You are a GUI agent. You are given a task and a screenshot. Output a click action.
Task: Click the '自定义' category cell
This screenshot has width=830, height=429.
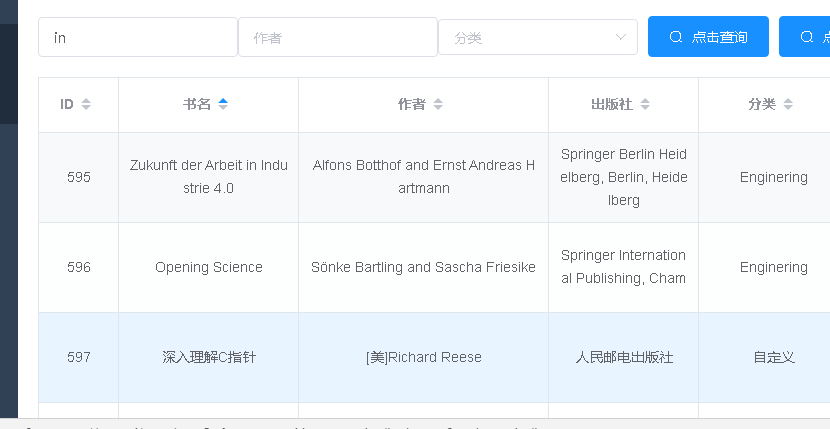coord(774,357)
